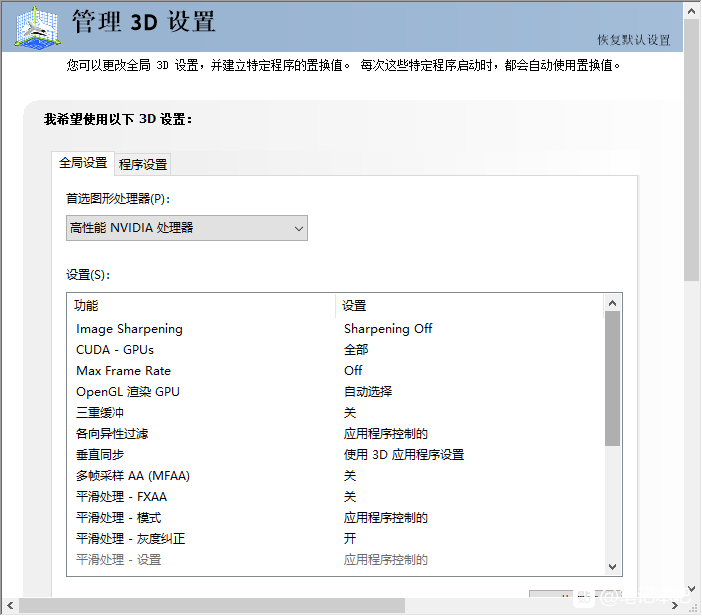The width and height of the screenshot is (702, 616).
Task: Switch to 全局设置 tab
Action: click(83, 163)
